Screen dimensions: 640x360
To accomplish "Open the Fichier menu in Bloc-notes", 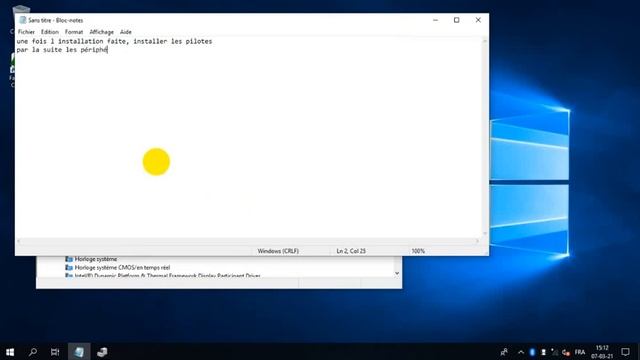I will coord(26,32).
